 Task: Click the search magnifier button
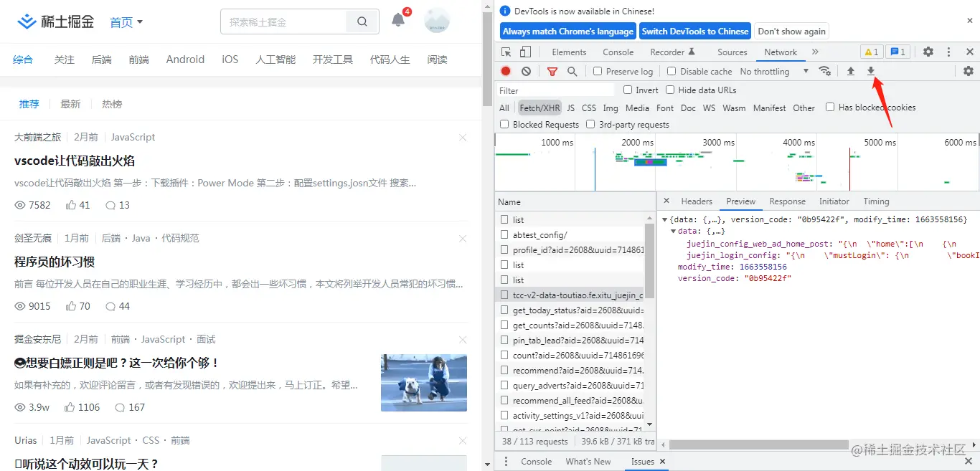(x=362, y=22)
